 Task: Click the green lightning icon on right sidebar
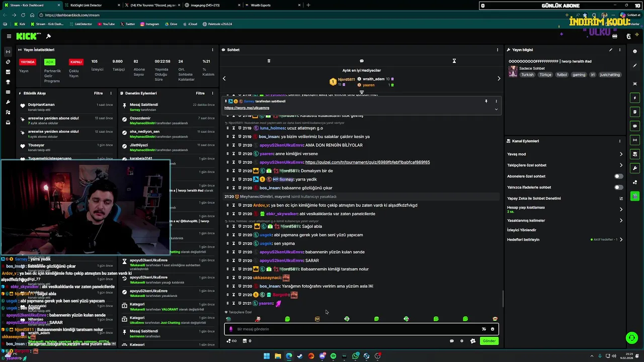click(x=635, y=98)
